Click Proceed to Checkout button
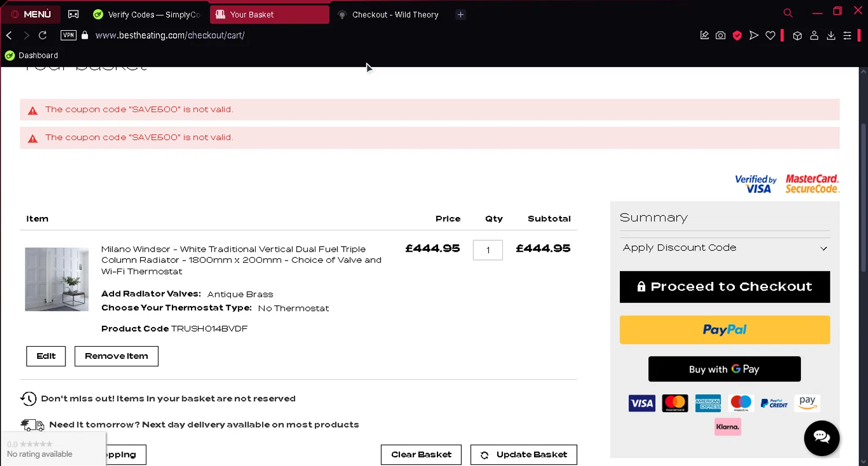Viewport: 868px width, 466px height. click(x=724, y=287)
